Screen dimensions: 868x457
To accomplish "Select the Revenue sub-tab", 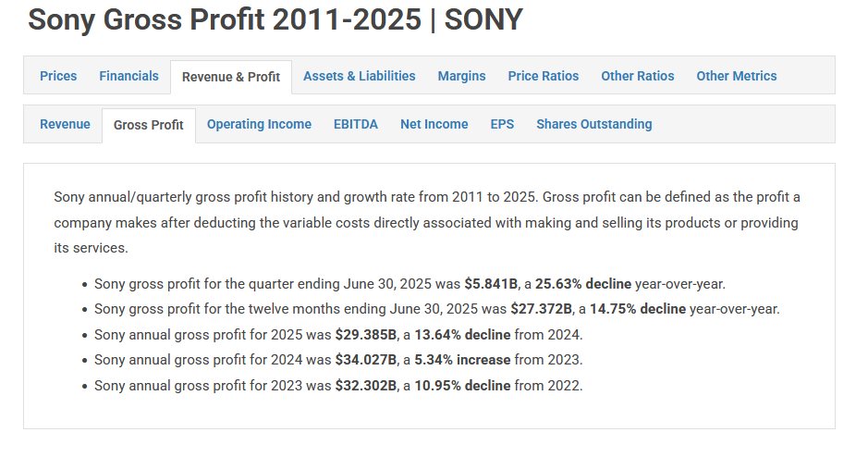I will [x=65, y=124].
